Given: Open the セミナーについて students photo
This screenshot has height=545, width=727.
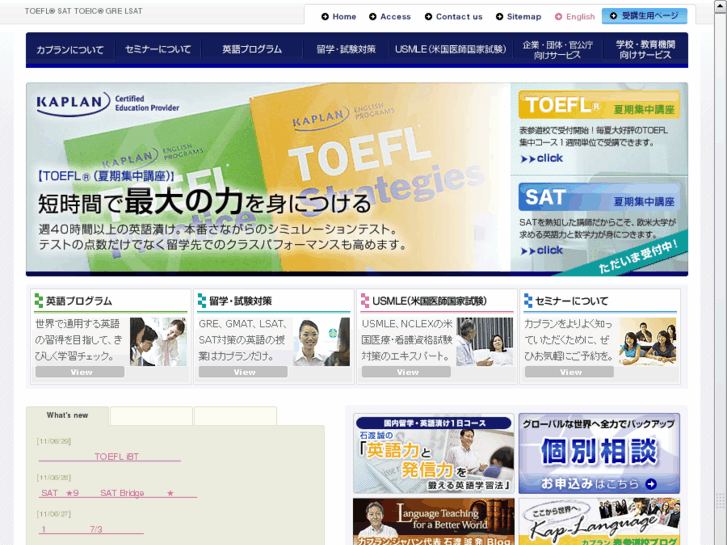Looking at the screenshot, I should 648,342.
